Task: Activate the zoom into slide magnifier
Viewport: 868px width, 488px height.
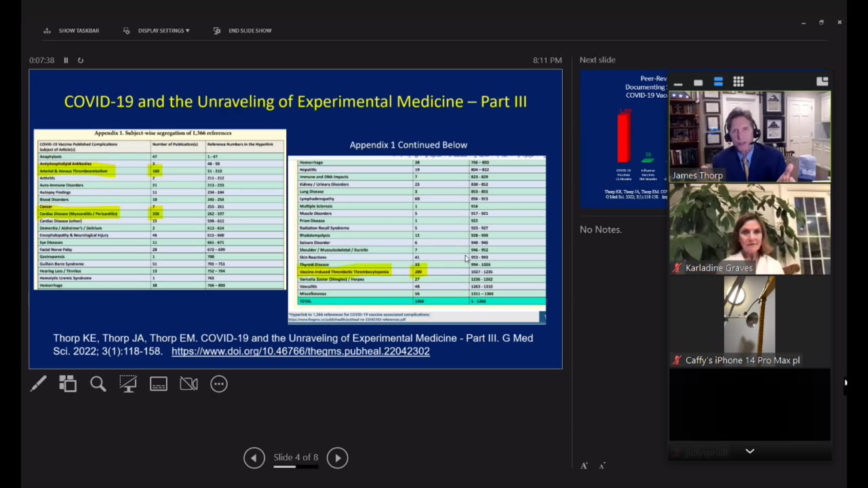Action: click(x=98, y=384)
